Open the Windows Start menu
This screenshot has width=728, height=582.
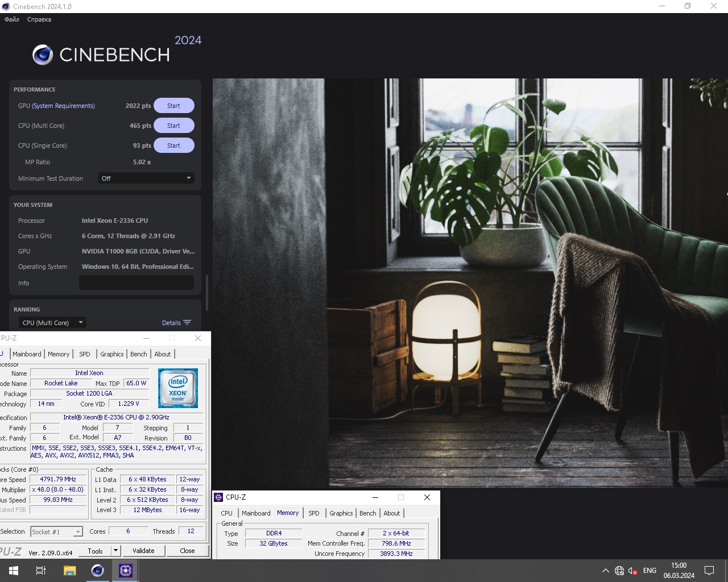pos(14,571)
